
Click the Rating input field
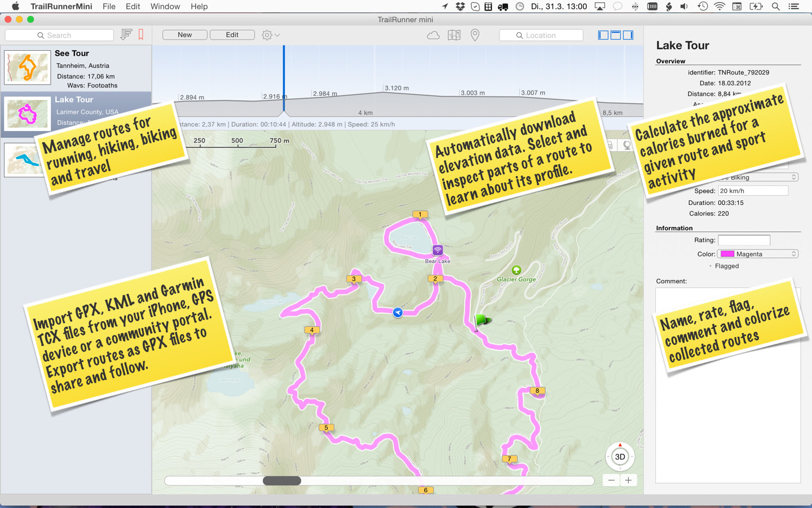[x=744, y=240]
